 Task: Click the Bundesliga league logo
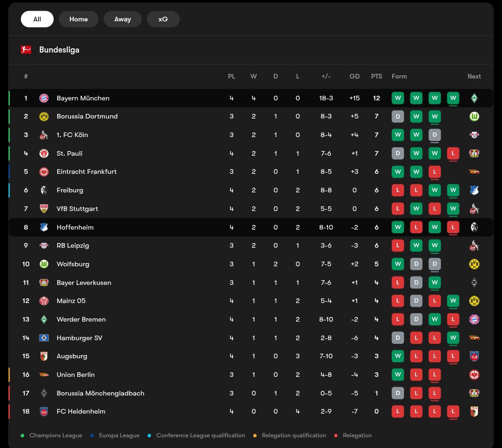26,50
